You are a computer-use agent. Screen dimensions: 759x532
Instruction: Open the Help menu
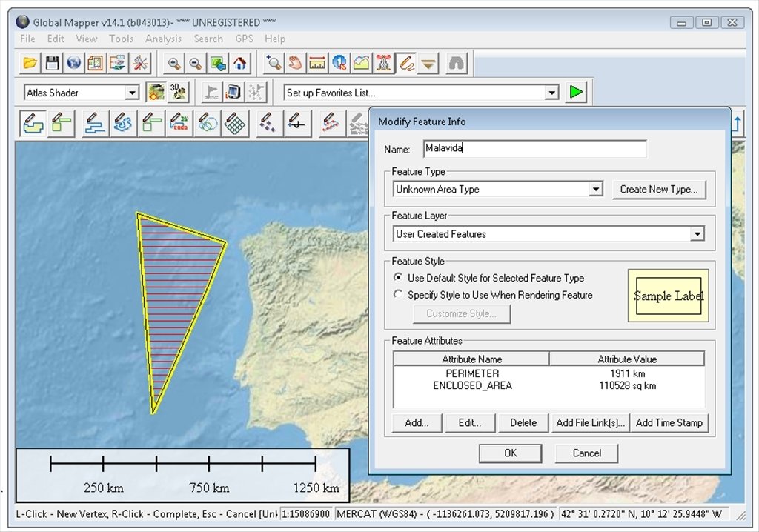click(x=275, y=39)
